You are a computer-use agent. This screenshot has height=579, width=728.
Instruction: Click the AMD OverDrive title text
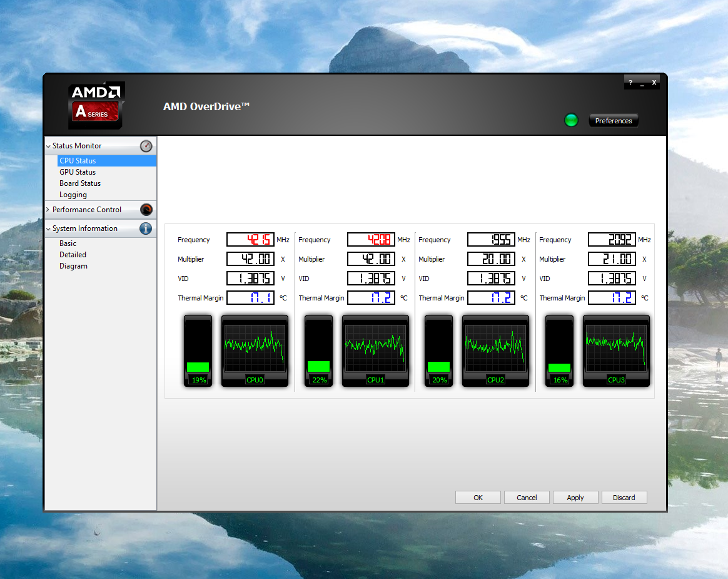point(206,106)
